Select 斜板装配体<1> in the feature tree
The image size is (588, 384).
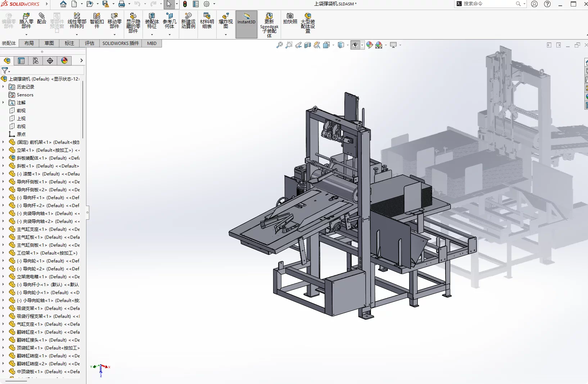44,158
